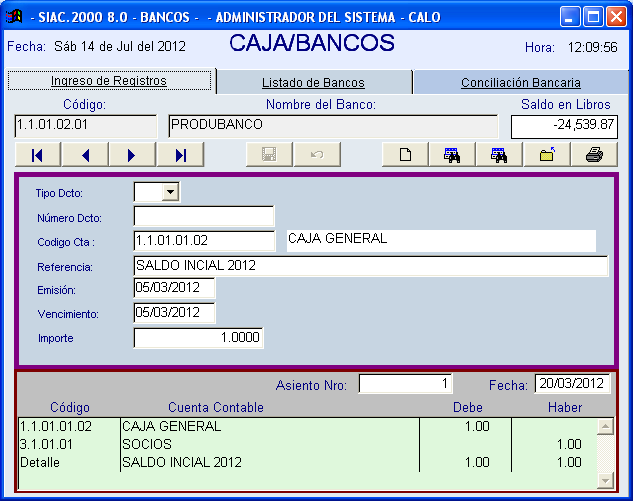
Task: Click the second binoculars search icon
Action: pyautogui.click(x=499, y=155)
